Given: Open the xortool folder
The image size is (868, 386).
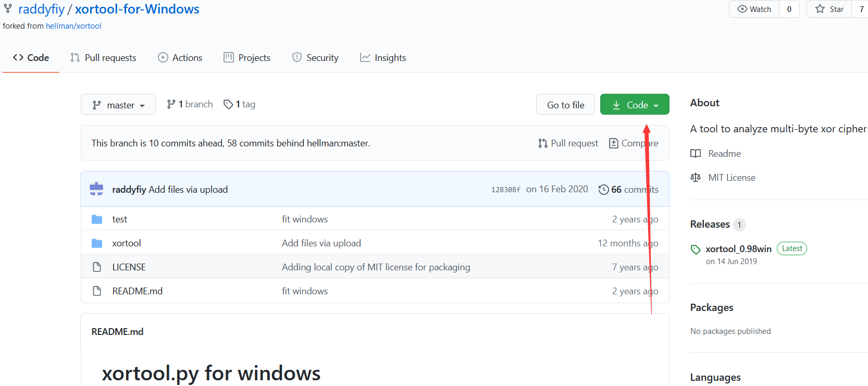Looking at the screenshot, I should click(127, 243).
